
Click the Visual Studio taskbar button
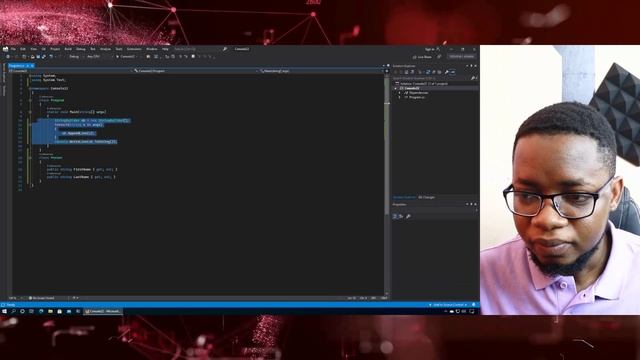(x=103, y=311)
